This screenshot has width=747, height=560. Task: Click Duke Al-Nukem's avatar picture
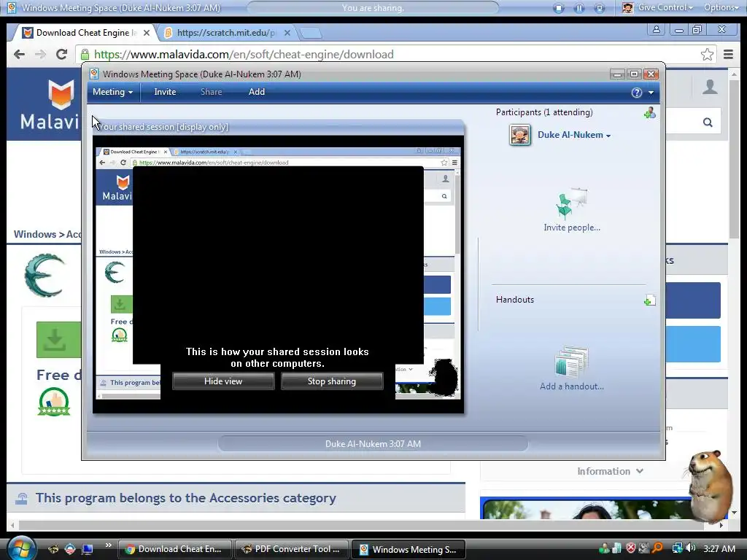click(x=519, y=135)
